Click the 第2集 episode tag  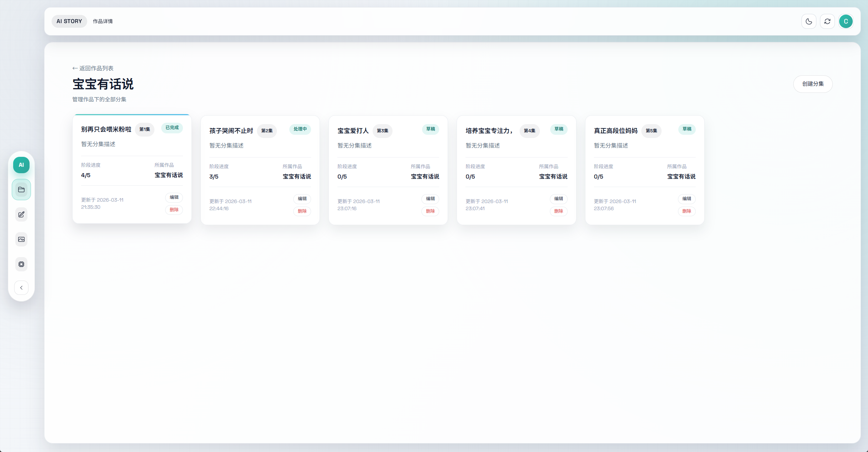[267, 131]
